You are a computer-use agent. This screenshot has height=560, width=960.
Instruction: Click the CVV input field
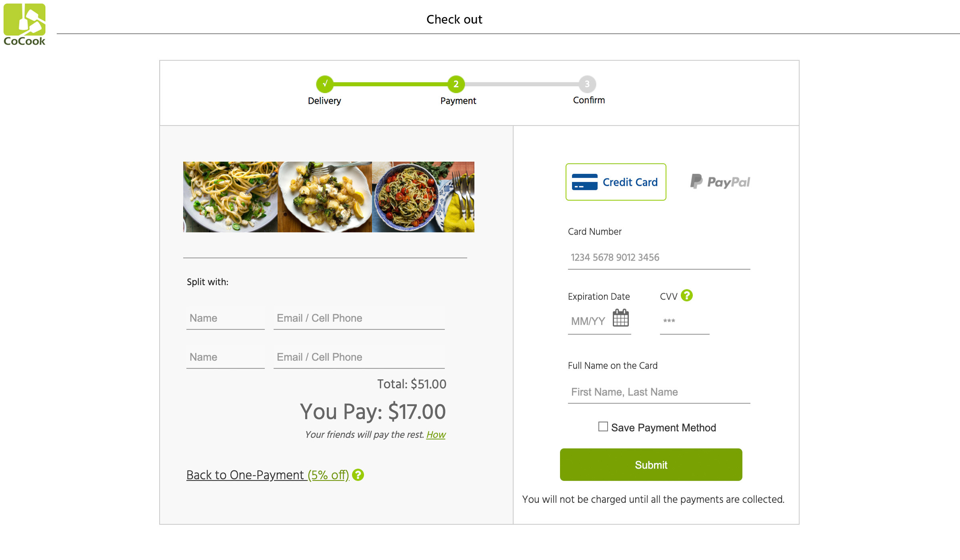point(684,321)
